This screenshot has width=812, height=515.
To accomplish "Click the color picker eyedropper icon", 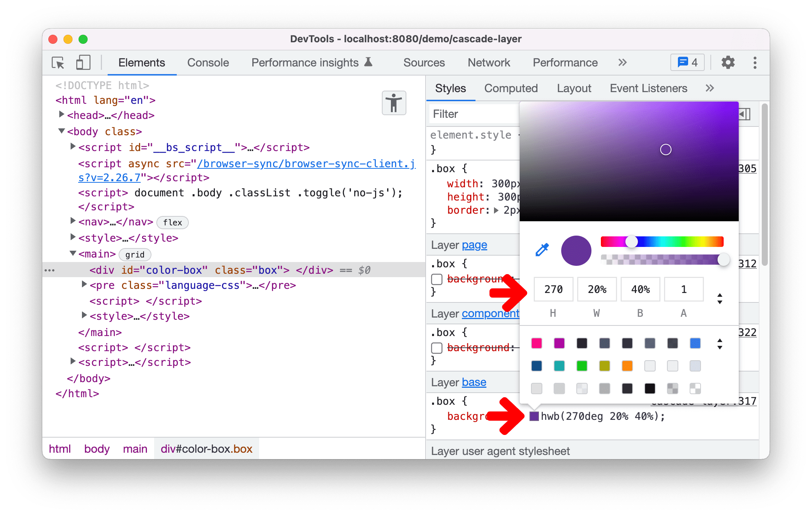I will pos(542,250).
